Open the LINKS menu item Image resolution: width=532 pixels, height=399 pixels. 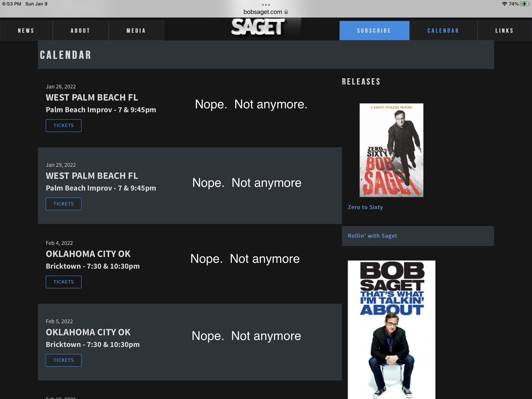click(505, 30)
